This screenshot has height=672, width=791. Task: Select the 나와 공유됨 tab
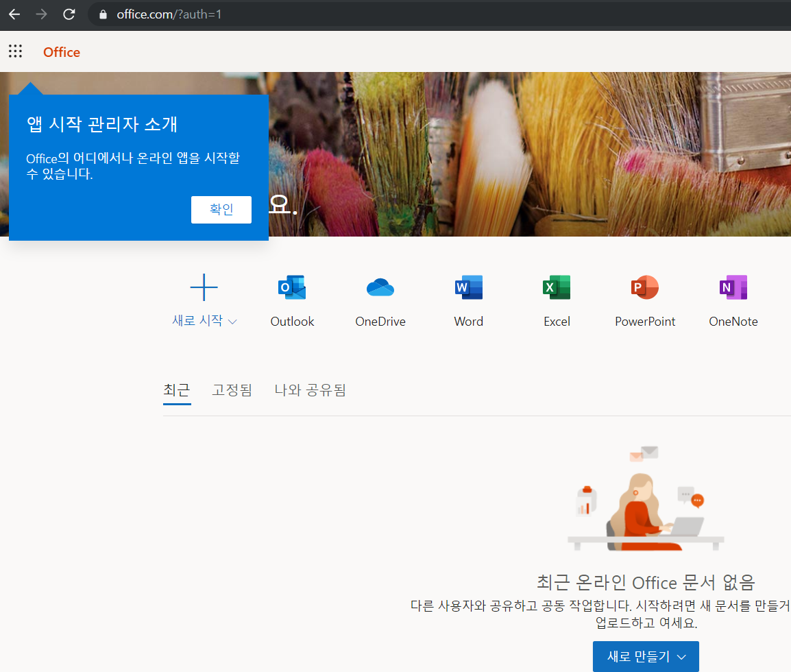click(x=310, y=389)
